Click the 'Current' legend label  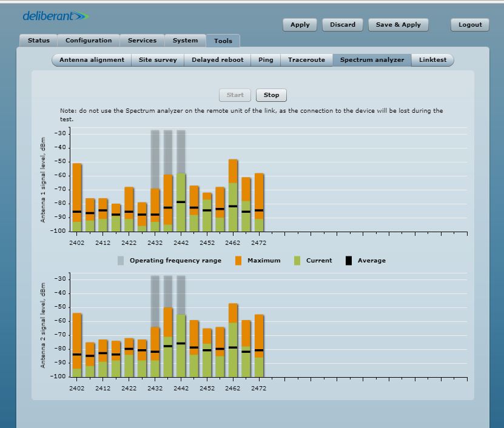(319, 261)
